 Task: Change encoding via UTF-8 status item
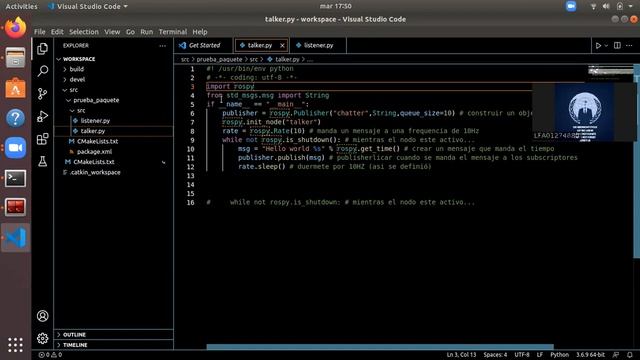(x=522, y=355)
